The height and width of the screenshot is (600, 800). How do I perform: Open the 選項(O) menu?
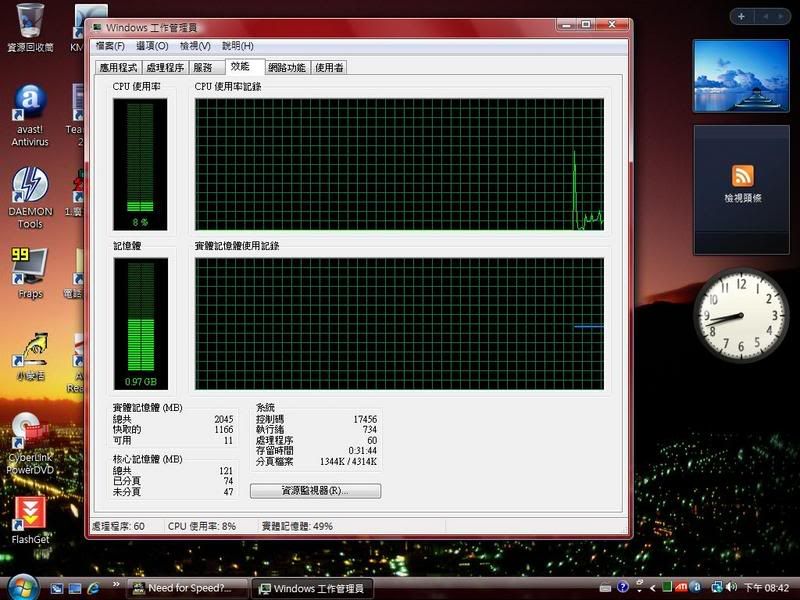click(152, 46)
